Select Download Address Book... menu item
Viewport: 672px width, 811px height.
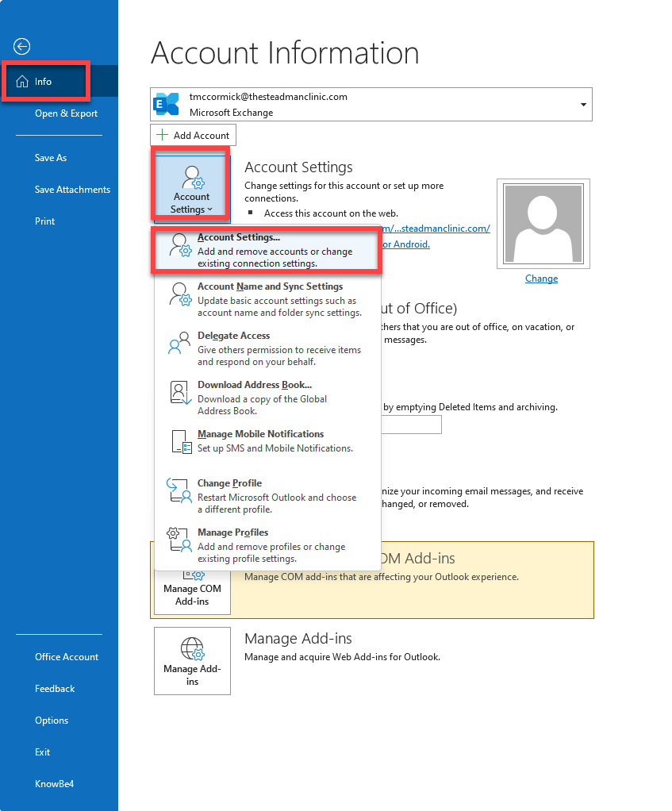click(267, 398)
